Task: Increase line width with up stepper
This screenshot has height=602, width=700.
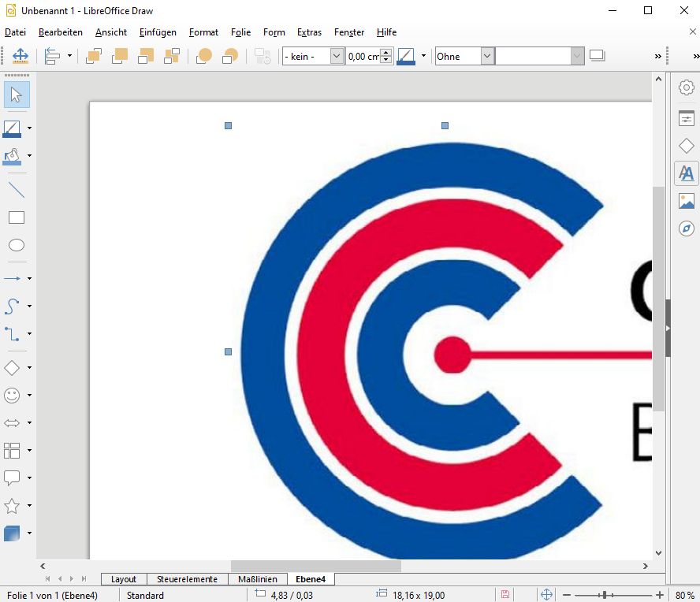Action: click(386, 52)
